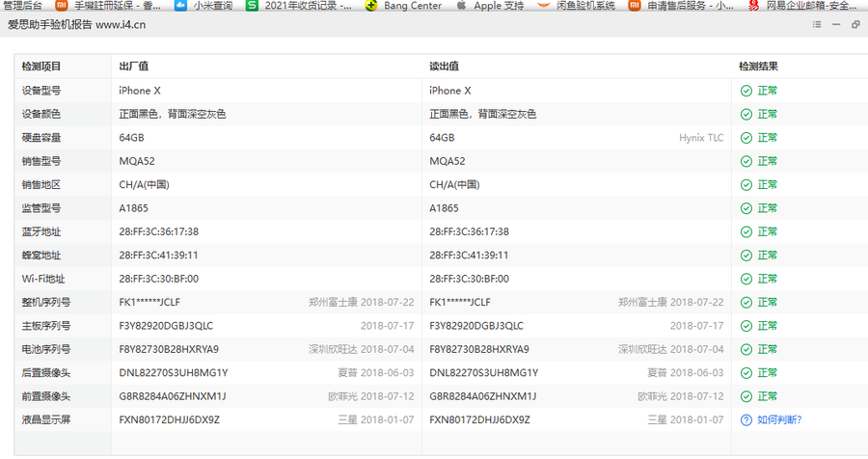Click the 读出值 column header

[x=444, y=67]
